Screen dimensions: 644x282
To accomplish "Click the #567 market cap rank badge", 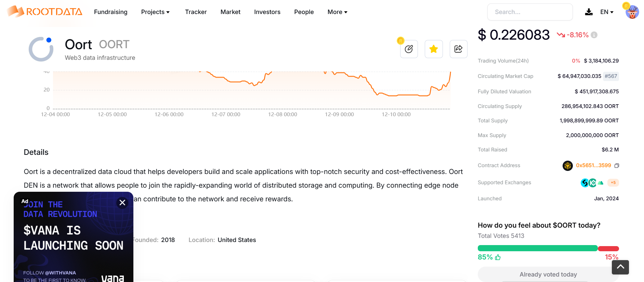I will (x=611, y=76).
